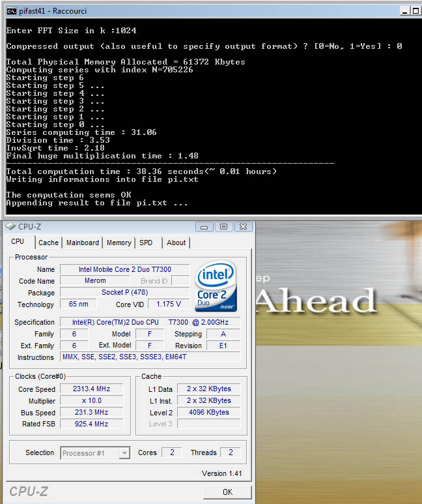422x504 pixels.
Task: Select the SPD tab
Action: [146, 243]
